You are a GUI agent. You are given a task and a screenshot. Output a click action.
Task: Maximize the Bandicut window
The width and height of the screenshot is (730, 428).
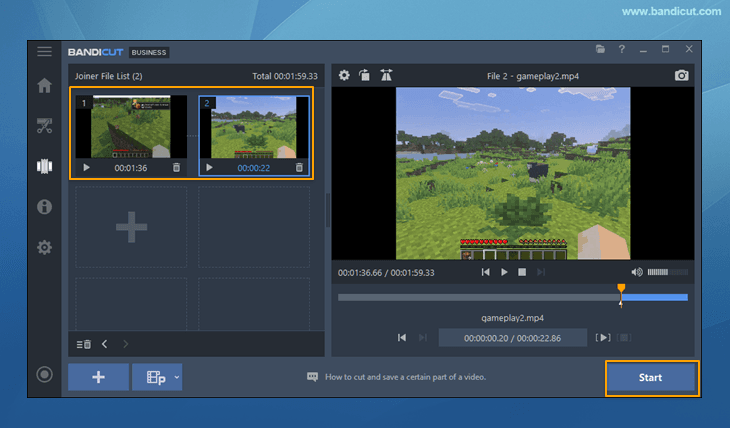(665, 49)
